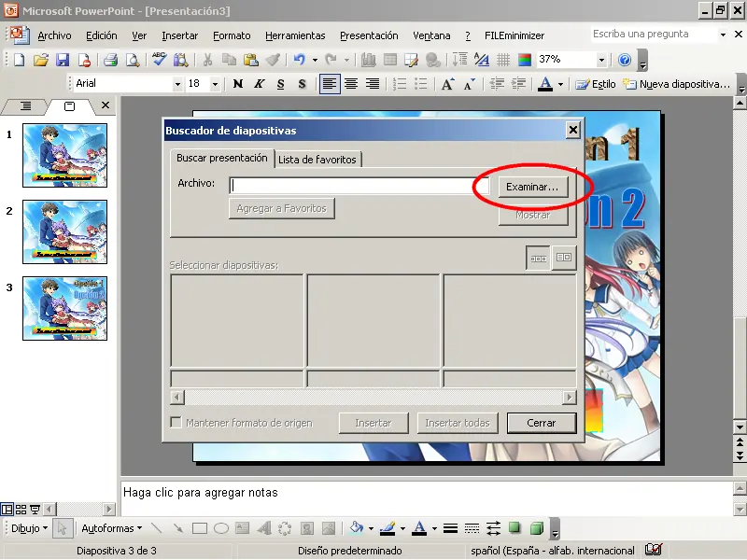
Task: Run the spelling check icon
Action: click(159, 60)
